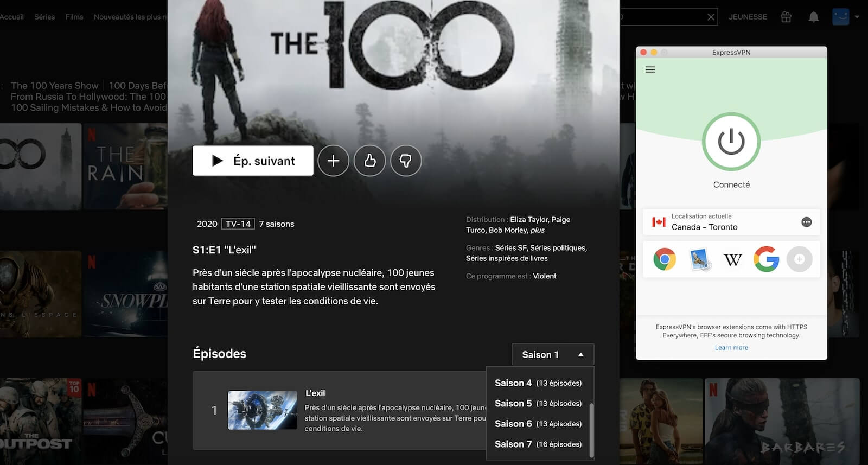This screenshot has width=868, height=465.
Task: Open L'exil episode thumbnail
Action: (x=263, y=410)
